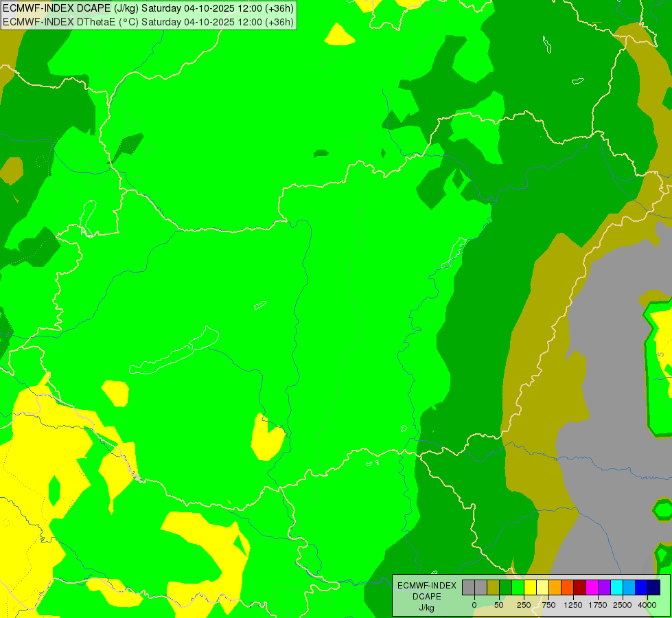Click the legend value 50
Viewport: 672px width, 618px height.
pos(499,605)
